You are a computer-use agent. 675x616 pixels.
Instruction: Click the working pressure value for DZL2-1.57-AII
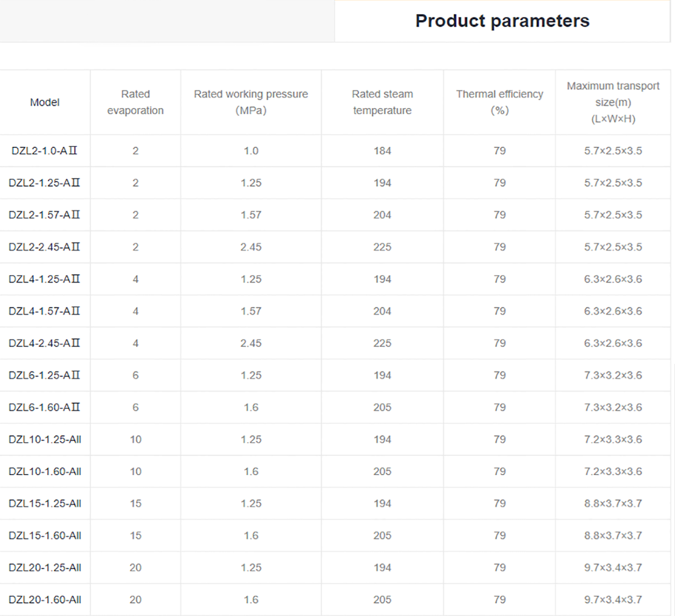point(251,215)
